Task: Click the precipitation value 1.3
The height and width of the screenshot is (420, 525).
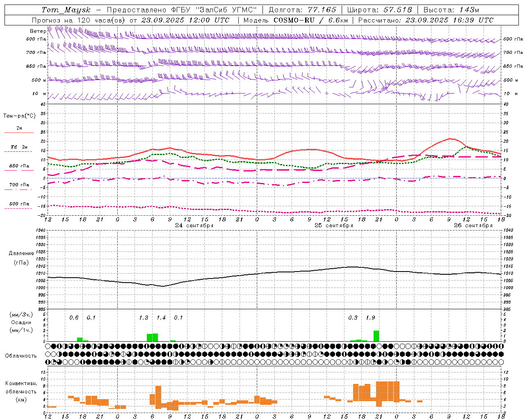Action: (x=144, y=318)
